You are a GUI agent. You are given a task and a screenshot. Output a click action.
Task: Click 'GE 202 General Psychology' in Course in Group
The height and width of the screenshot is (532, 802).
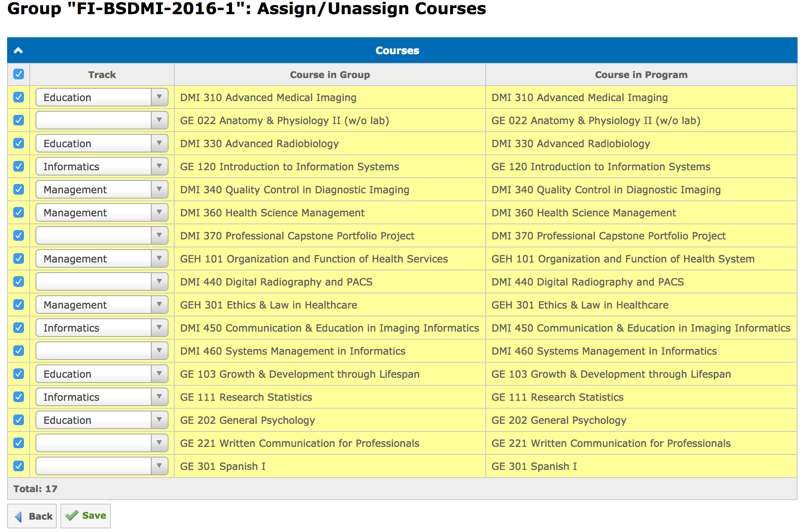(248, 420)
